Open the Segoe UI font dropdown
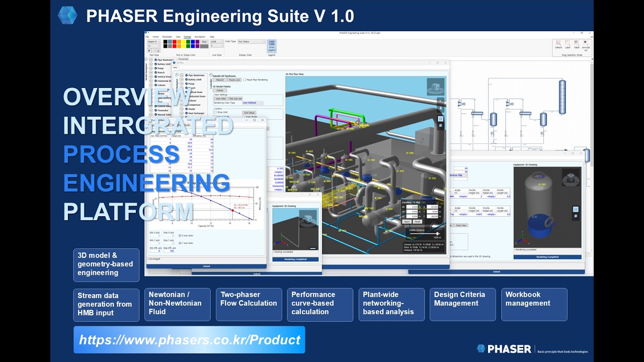The width and height of the screenshot is (644, 362). click(153, 42)
